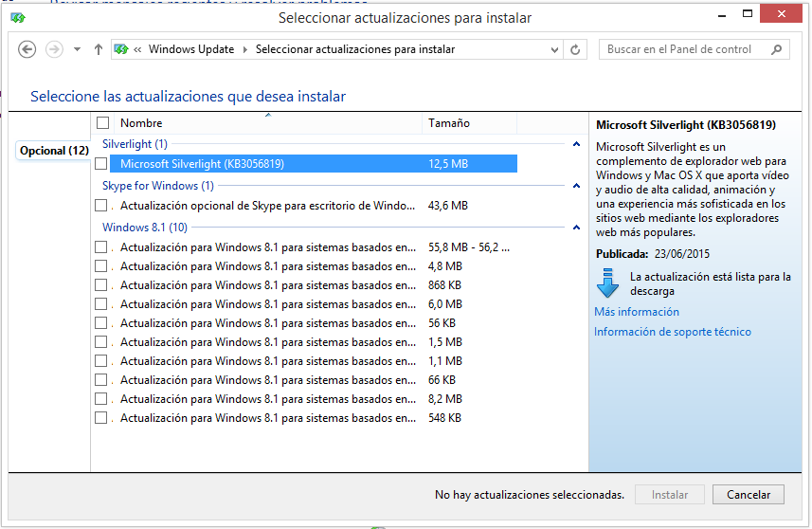The width and height of the screenshot is (812, 529).
Task: Check the 4,8 MB Windows 8.1 update checkbox
Action: coord(101,266)
